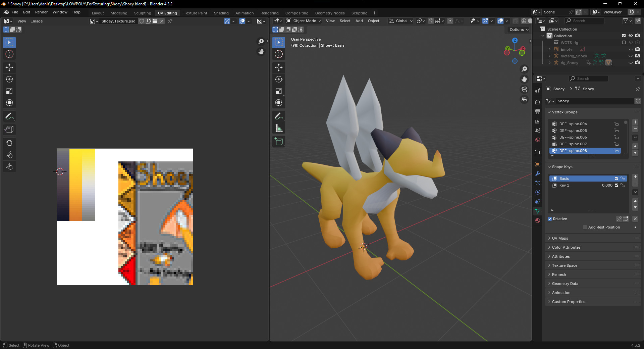Toggle the Key 1 shape key checkbox
This screenshot has width=644, height=349.
[616, 185]
